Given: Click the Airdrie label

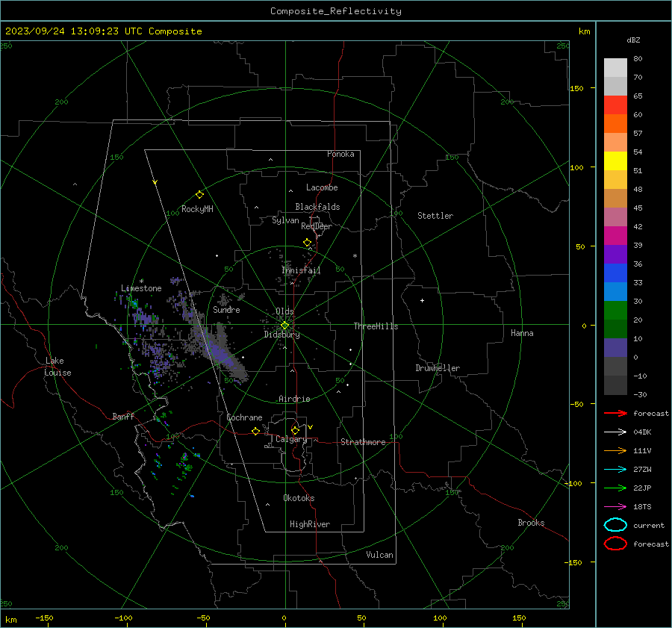Looking at the screenshot, I should [x=294, y=399].
